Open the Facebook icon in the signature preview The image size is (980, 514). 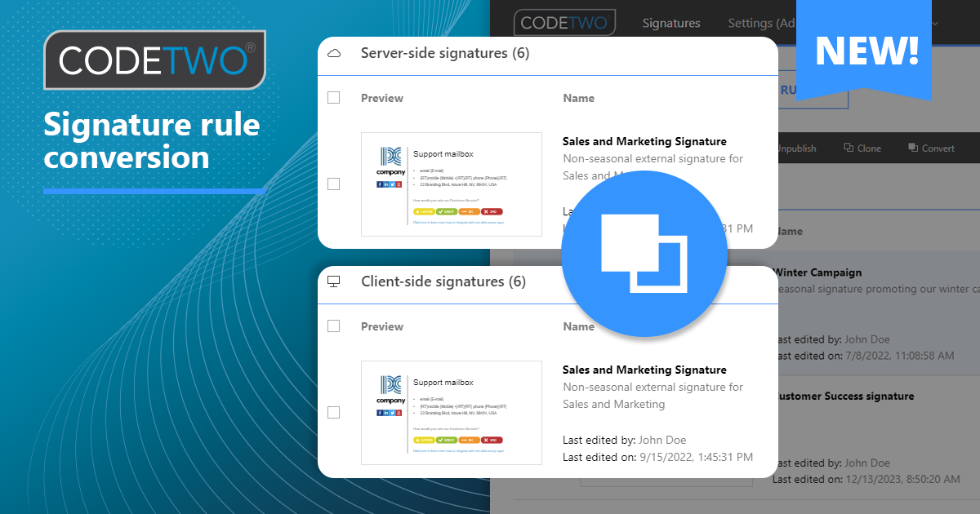point(380,184)
